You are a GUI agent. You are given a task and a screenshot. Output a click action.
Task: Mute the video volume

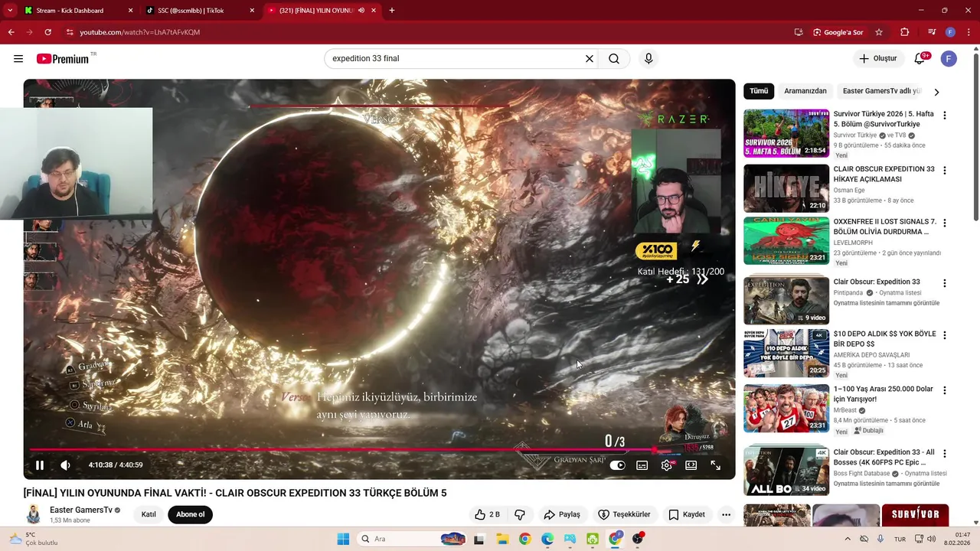66,465
